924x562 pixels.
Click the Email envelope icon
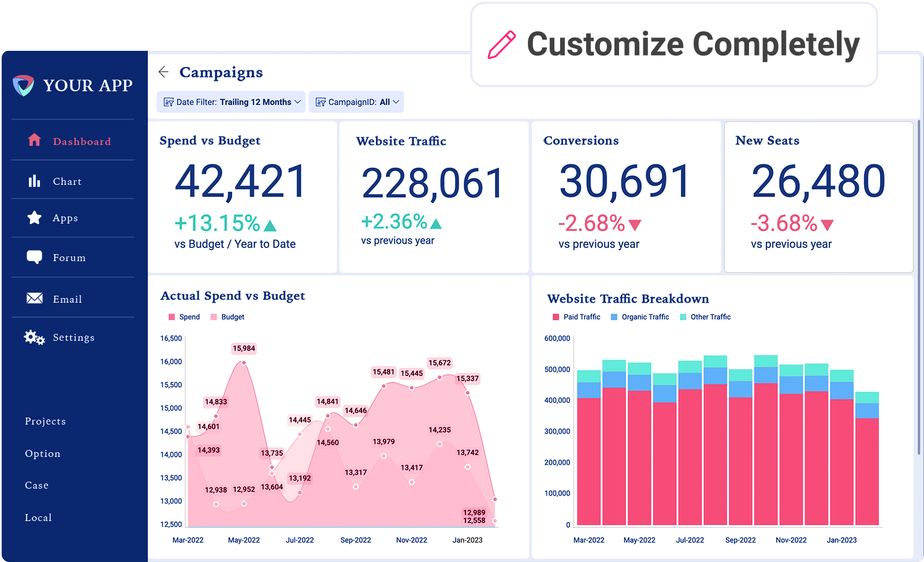tap(35, 298)
